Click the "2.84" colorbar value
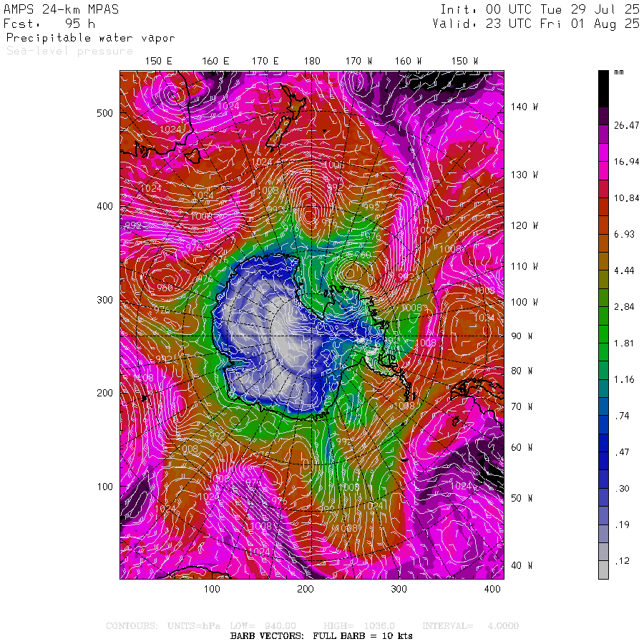644x644 pixels. tap(624, 307)
